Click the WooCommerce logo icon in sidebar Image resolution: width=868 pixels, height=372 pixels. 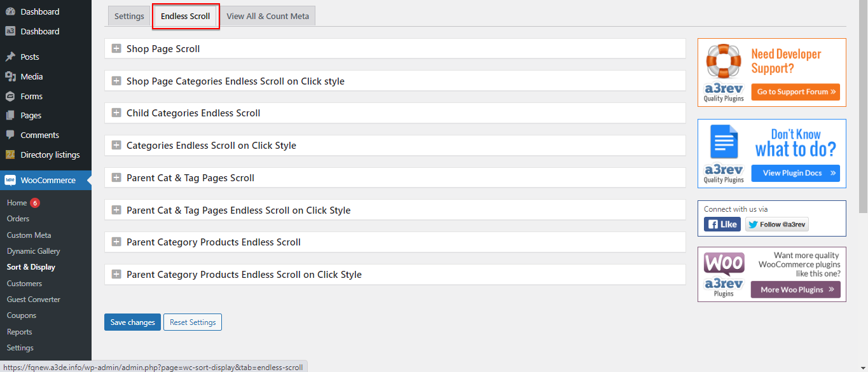tap(10, 180)
